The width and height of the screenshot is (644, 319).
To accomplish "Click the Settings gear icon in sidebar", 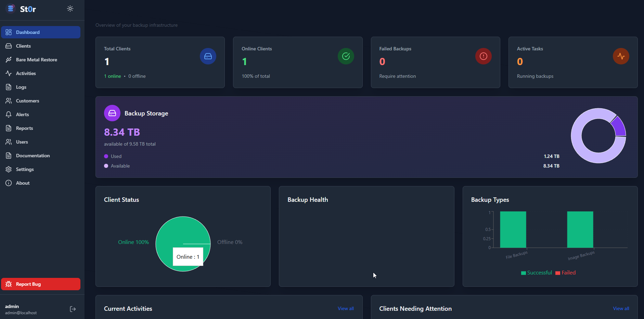I will click(9, 169).
